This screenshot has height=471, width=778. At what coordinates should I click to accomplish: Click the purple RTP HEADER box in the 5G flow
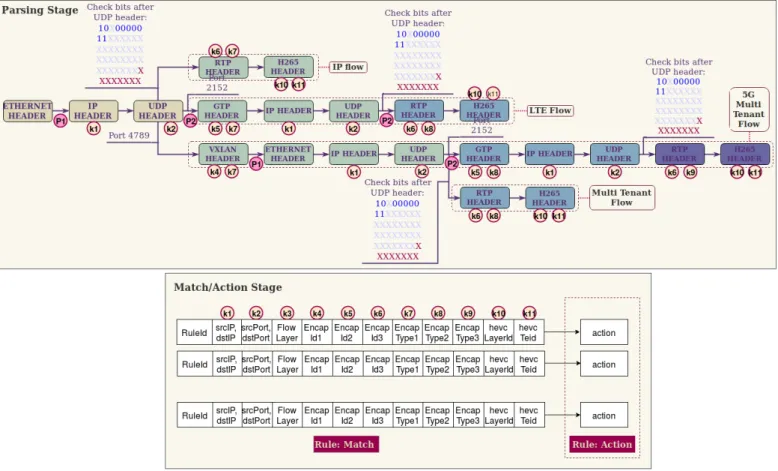[680, 154]
